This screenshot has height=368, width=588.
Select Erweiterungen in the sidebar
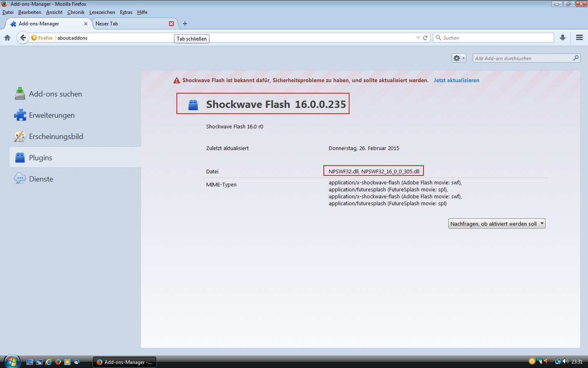[75, 115]
